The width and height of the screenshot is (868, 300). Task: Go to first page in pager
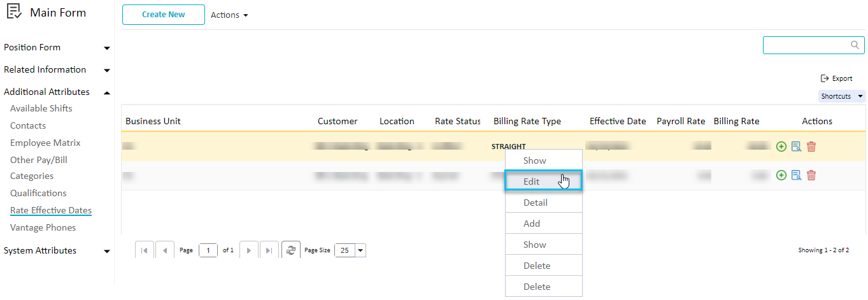(x=144, y=250)
